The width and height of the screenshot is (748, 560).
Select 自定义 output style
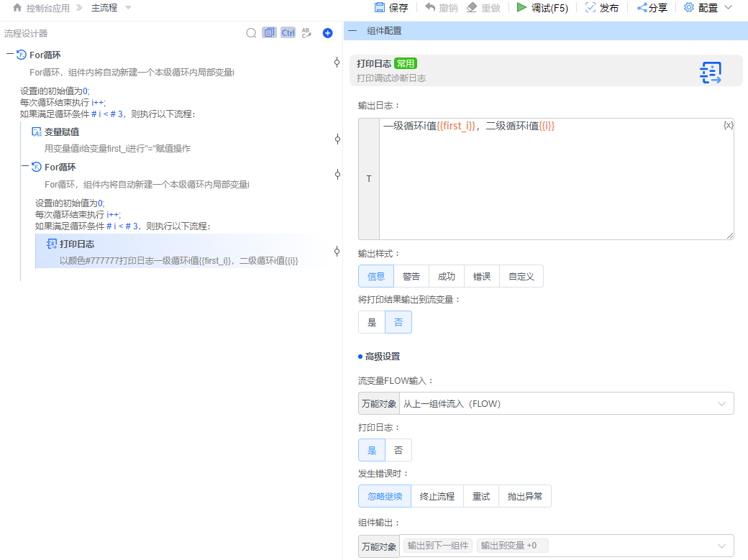tap(521, 276)
